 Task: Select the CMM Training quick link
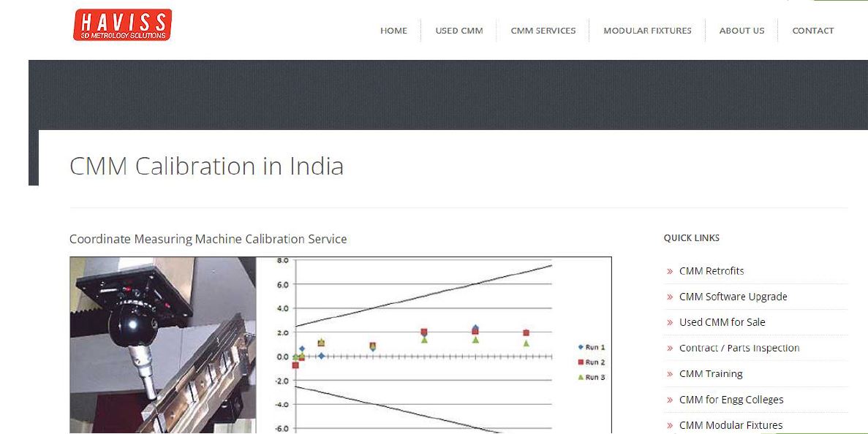point(710,373)
